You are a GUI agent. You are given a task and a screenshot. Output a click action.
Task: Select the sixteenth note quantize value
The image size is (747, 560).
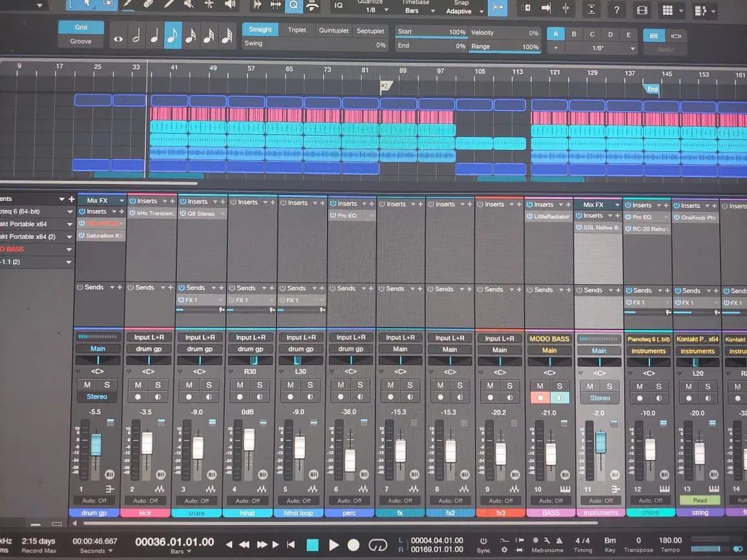point(191,37)
